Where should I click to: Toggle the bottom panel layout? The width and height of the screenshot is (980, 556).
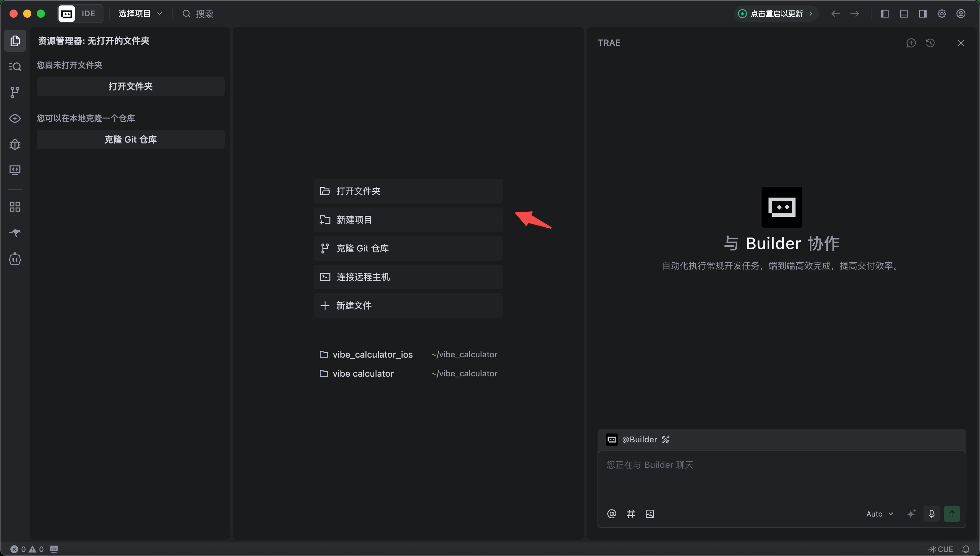[904, 14]
